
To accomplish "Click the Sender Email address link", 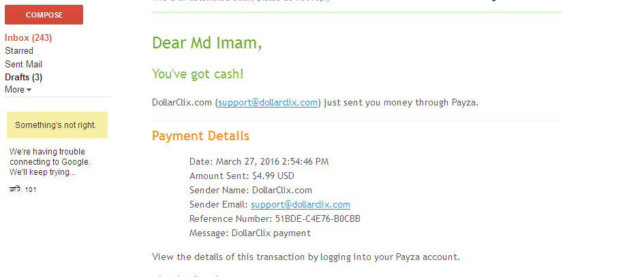I will pos(301,204).
